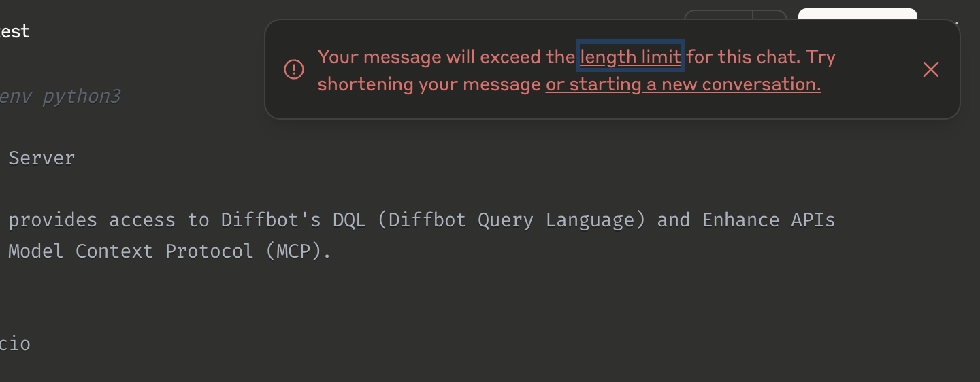Click the line mentioning Diffbot's DQL
The image size is (980, 382).
[x=421, y=220]
